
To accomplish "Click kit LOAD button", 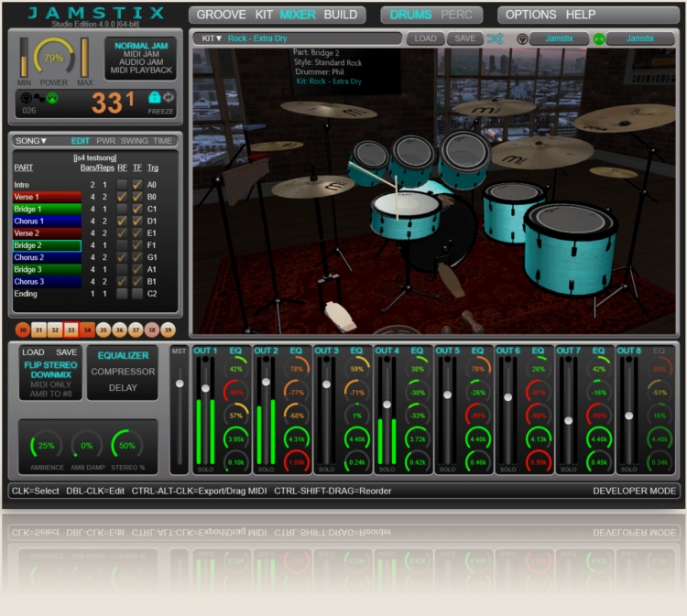I will coord(425,38).
